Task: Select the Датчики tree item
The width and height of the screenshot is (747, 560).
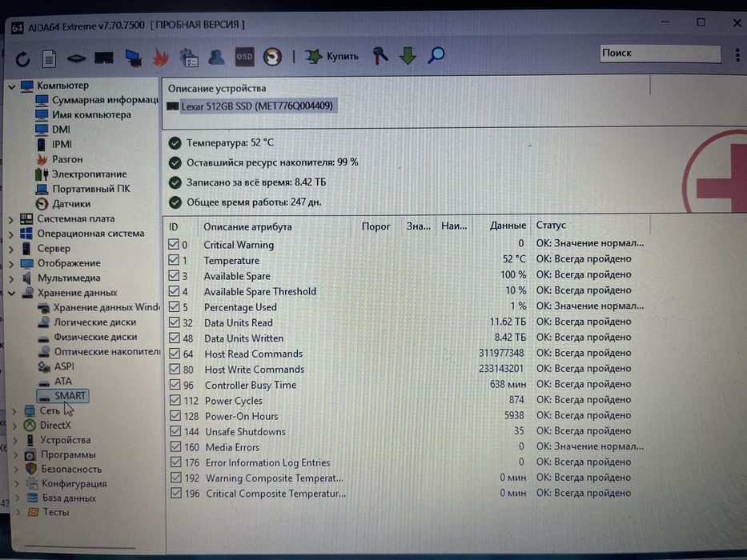Action: click(x=71, y=204)
